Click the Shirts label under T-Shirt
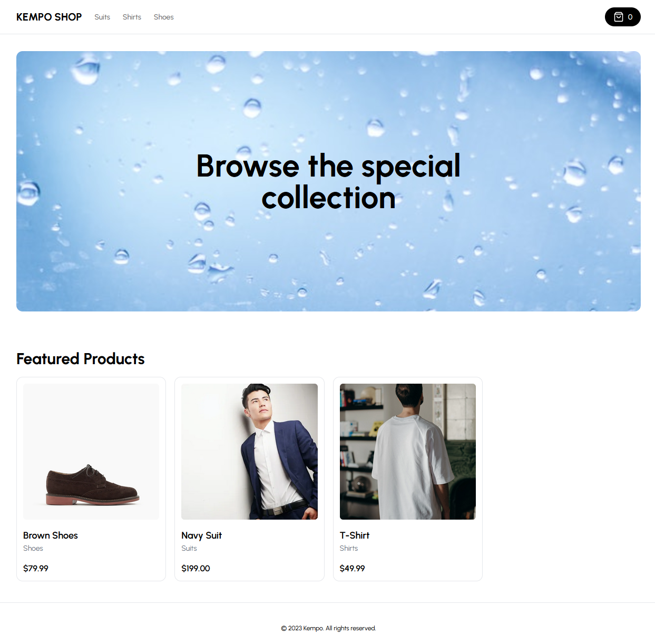The width and height of the screenshot is (655, 644). coord(349,548)
